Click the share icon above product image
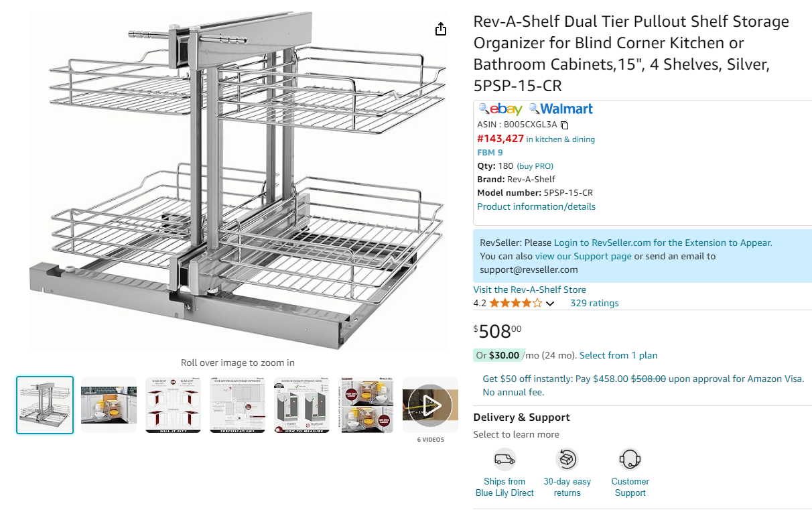The width and height of the screenshot is (812, 516). pos(440,29)
